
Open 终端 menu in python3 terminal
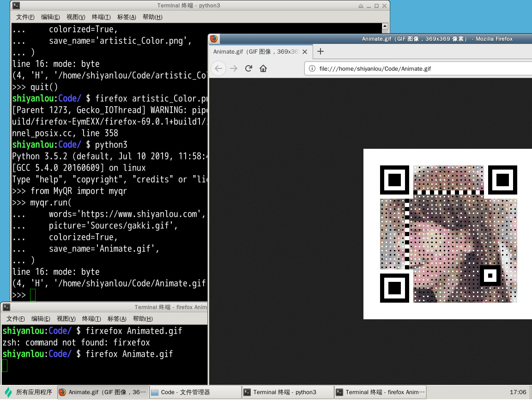101,17
